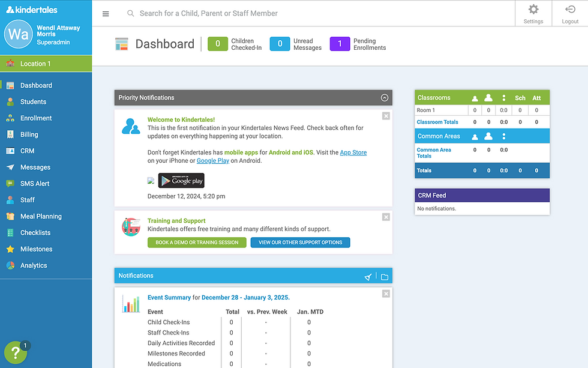Screen dimensions: 588x368
Task: Click the send icon in Notifications header
Action: 368,277
